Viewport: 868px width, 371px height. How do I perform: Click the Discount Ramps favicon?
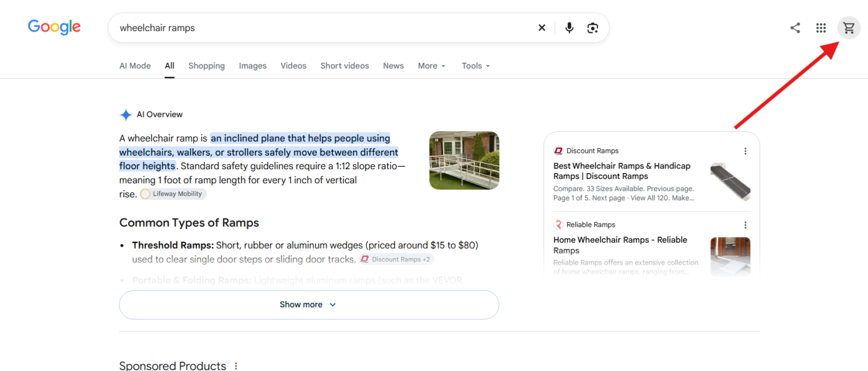tap(558, 151)
